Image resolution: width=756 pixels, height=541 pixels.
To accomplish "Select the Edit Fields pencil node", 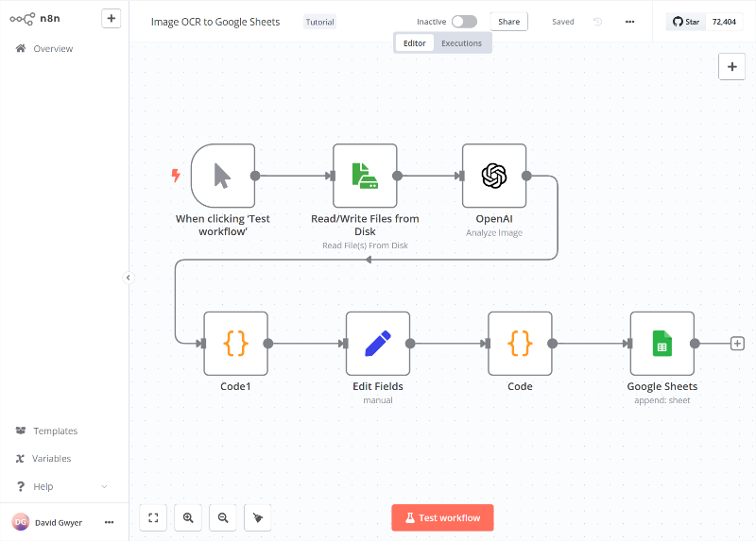I will (378, 344).
